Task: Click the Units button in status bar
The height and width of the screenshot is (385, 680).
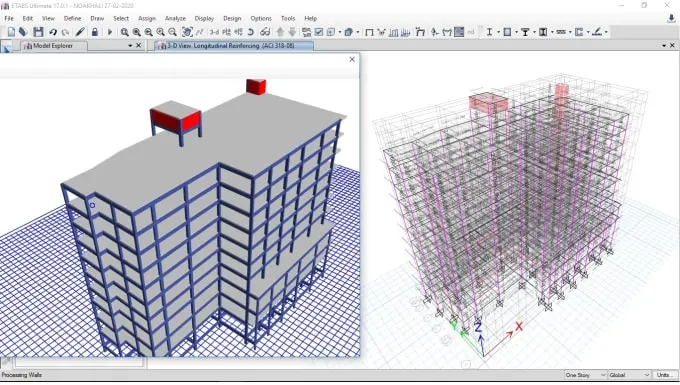Action: click(x=666, y=375)
